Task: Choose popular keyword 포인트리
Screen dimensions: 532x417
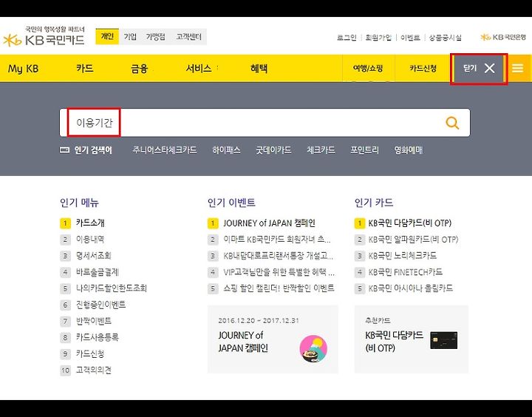Action: pyautogui.click(x=364, y=150)
